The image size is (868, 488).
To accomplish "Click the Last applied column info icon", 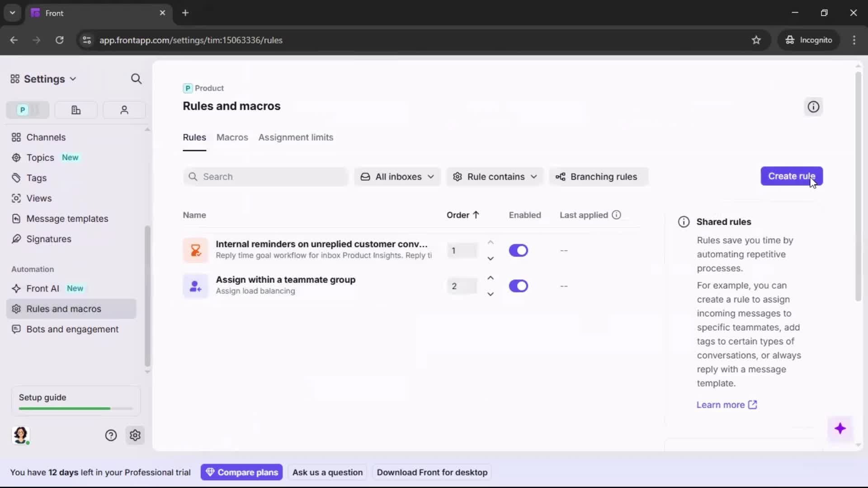I will point(617,215).
